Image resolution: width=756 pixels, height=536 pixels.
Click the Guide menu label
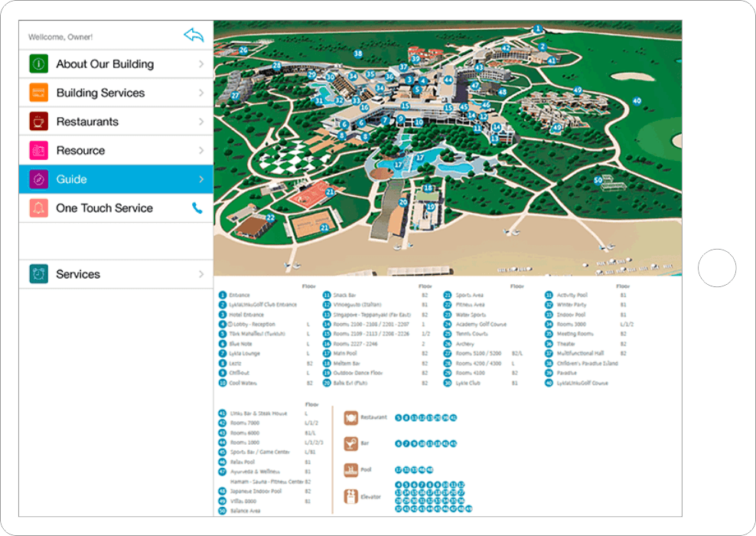[71, 179]
